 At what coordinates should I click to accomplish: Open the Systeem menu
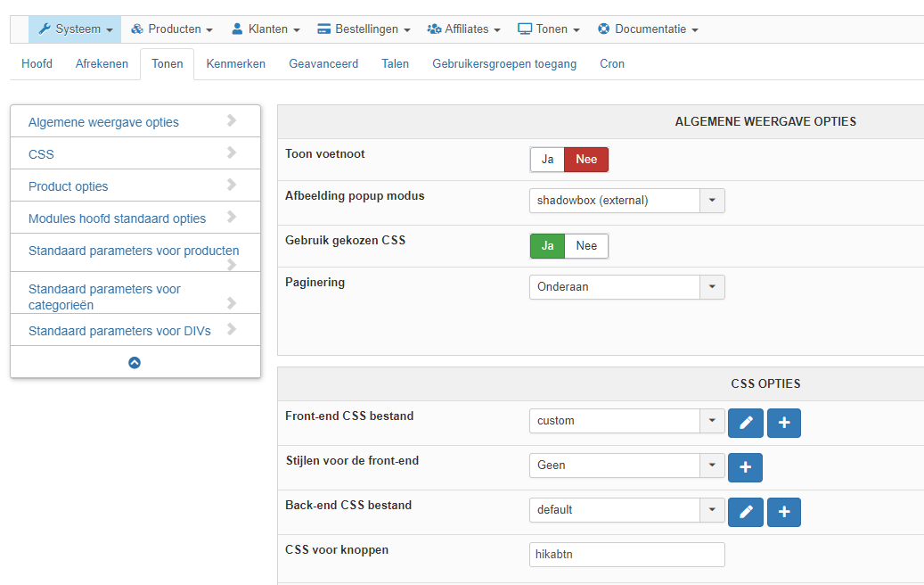[75, 29]
